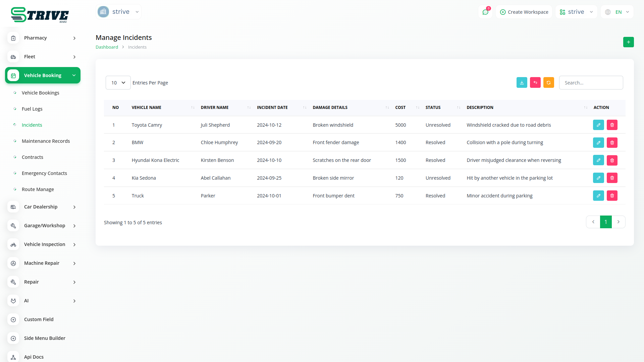The height and width of the screenshot is (362, 644).
Task: Focus the Search input field
Action: coord(591,83)
